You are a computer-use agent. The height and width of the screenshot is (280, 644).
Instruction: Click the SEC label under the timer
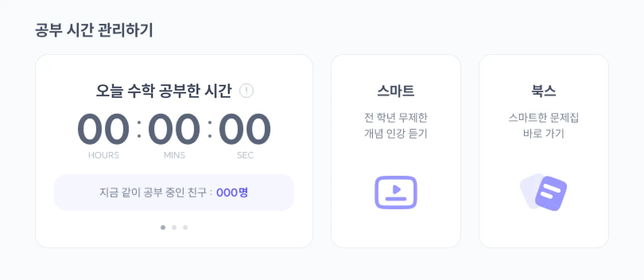pos(245,155)
